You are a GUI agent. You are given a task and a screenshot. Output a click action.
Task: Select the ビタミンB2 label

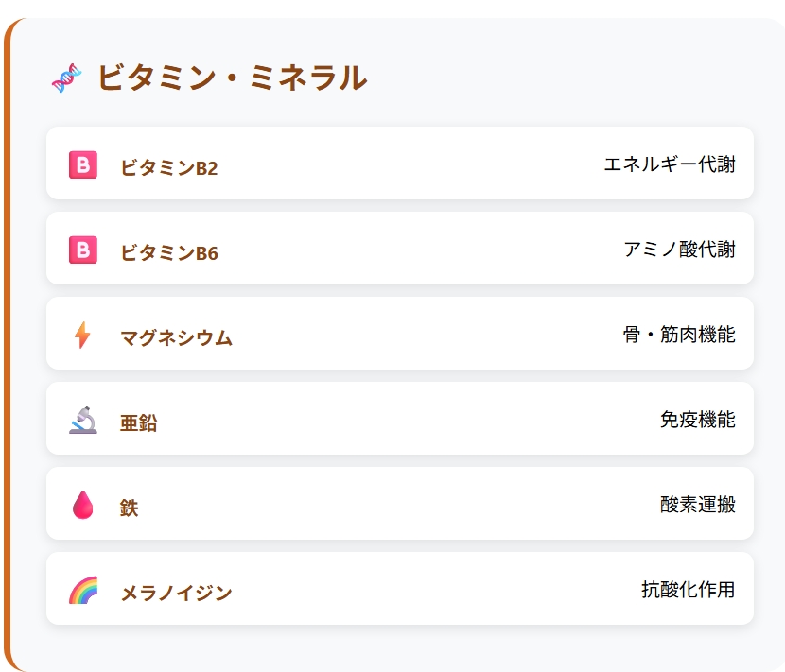169,167
